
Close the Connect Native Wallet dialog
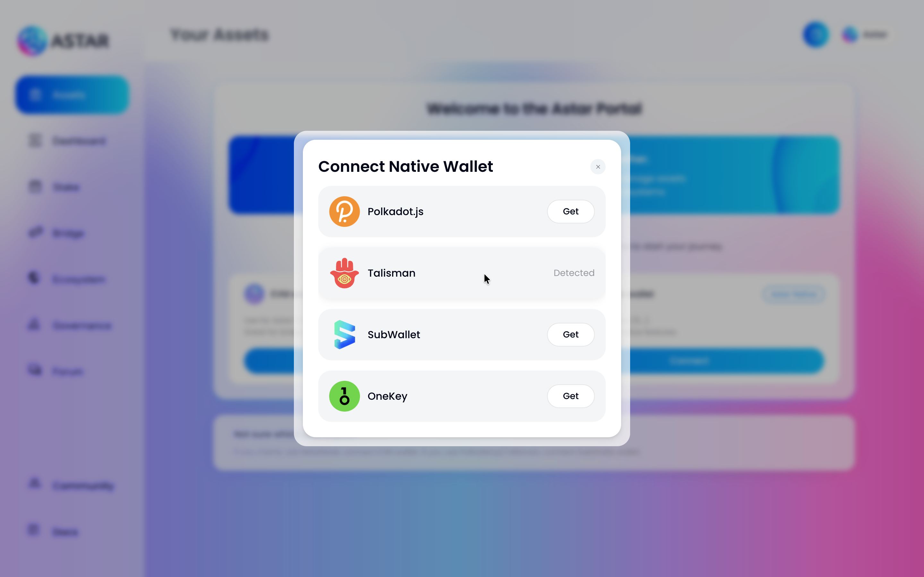[598, 167]
